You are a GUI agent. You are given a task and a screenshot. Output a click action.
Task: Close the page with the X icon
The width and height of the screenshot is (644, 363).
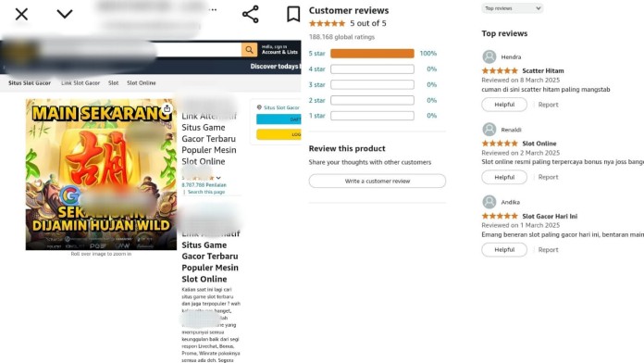click(21, 15)
